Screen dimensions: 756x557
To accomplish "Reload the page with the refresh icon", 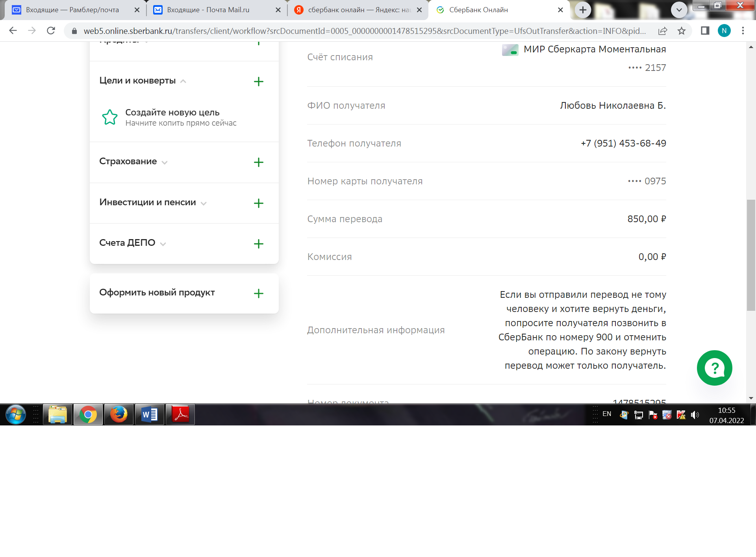I will [x=51, y=31].
